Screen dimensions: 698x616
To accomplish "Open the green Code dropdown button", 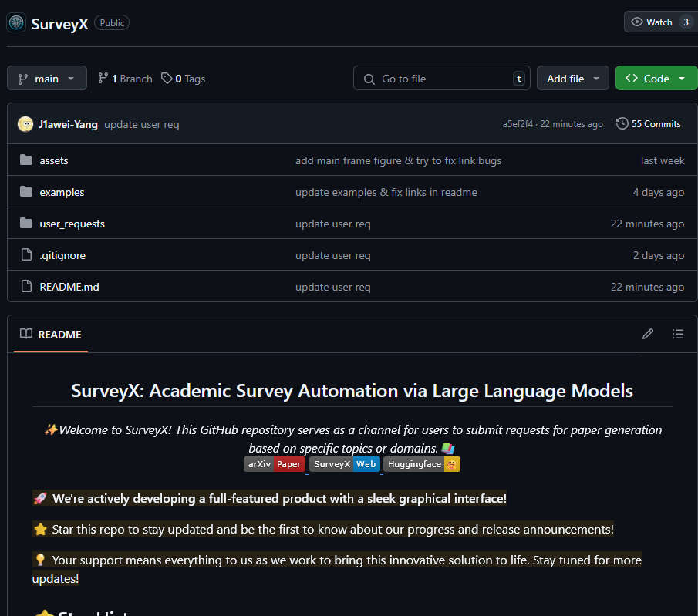I will 656,79.
